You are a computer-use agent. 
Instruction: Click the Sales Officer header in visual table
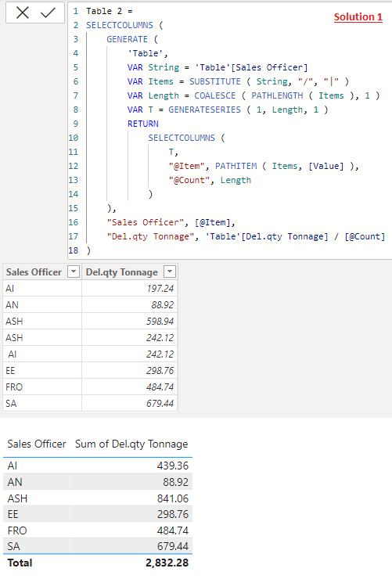[37, 444]
